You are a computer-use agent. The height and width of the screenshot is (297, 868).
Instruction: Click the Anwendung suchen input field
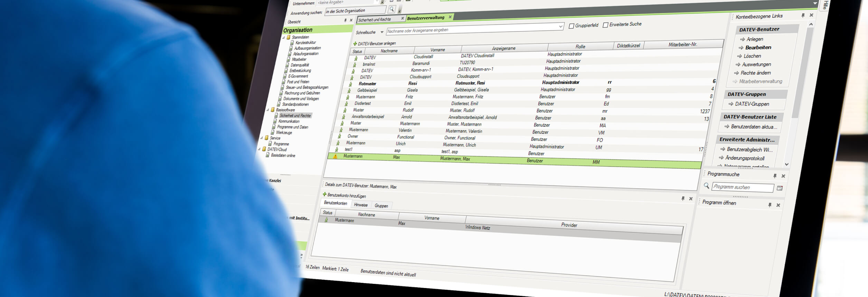355,11
